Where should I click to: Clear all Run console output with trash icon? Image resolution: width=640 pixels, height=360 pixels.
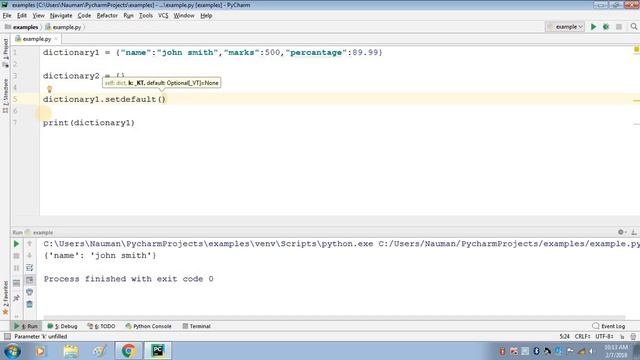pos(29,304)
